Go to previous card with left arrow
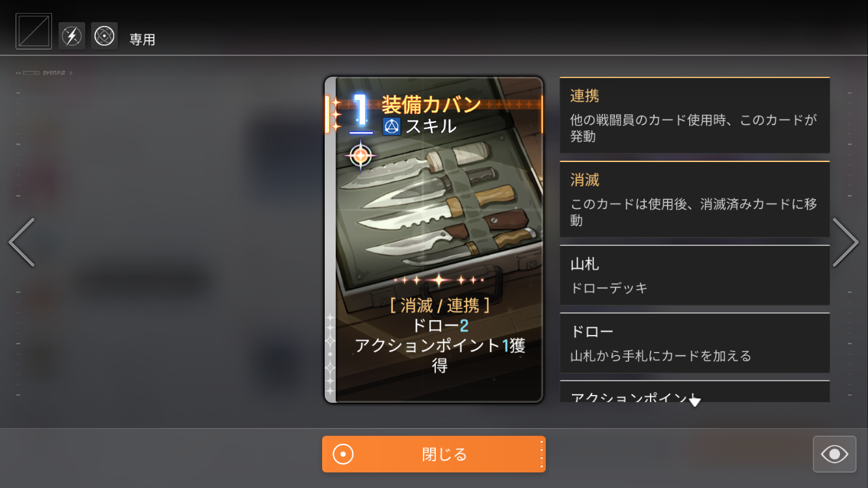Viewport: 868px width, 488px height. coord(21,242)
